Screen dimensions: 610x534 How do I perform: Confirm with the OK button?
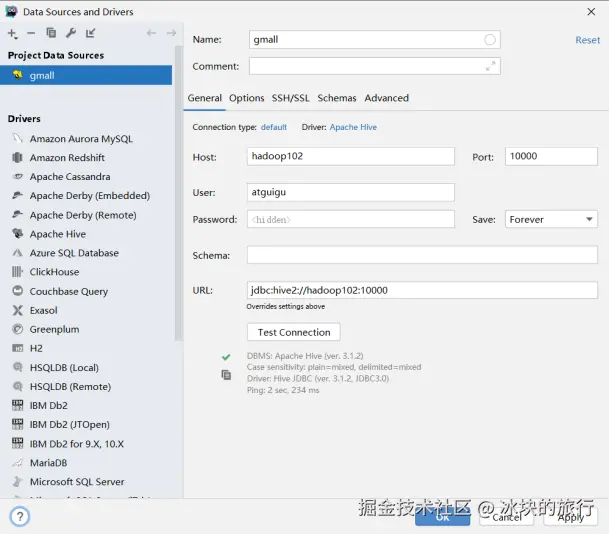coord(442,517)
